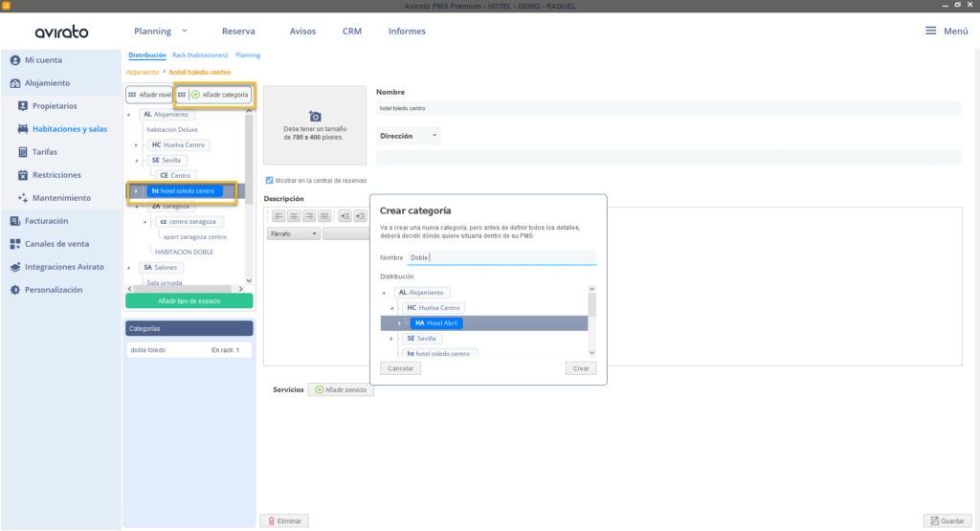Click the align center icon in Descripción
The height and width of the screenshot is (531, 980).
point(293,216)
